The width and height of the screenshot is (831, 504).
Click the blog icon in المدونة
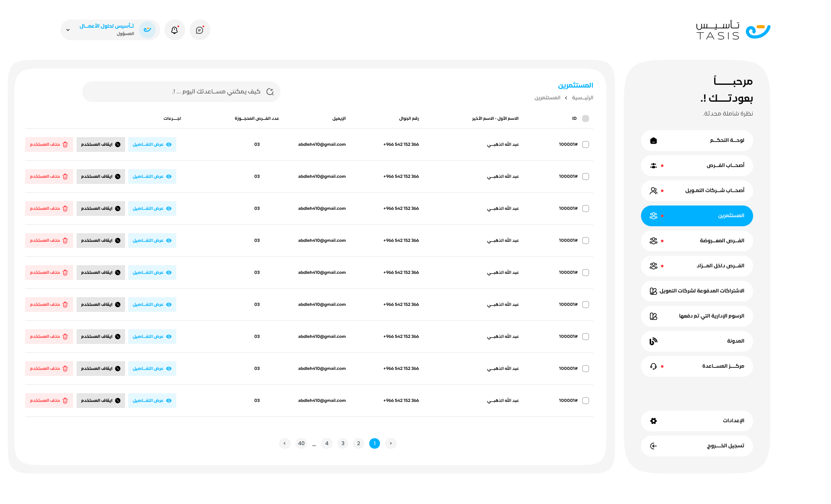point(654,341)
